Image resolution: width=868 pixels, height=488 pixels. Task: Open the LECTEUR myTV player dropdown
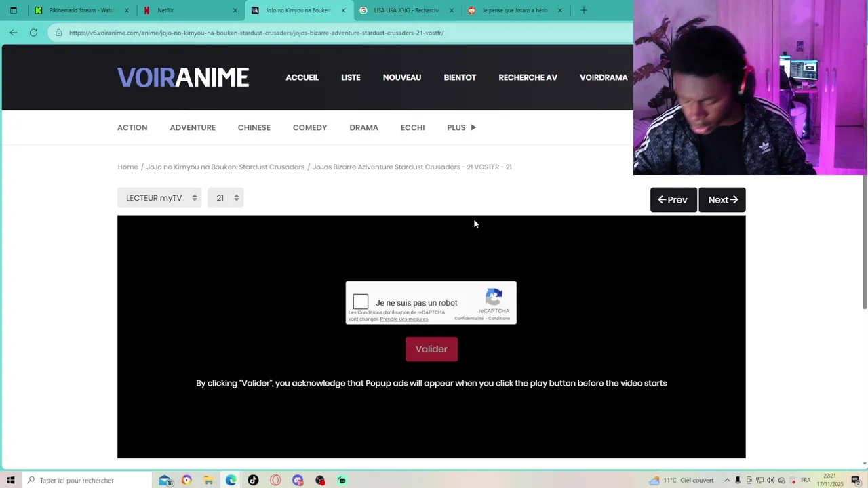pos(159,198)
